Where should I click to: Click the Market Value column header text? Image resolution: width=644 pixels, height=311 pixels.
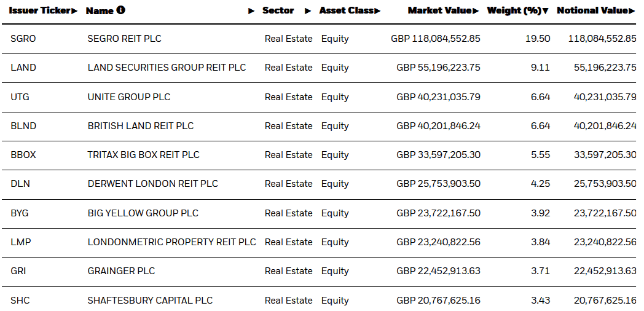click(439, 11)
